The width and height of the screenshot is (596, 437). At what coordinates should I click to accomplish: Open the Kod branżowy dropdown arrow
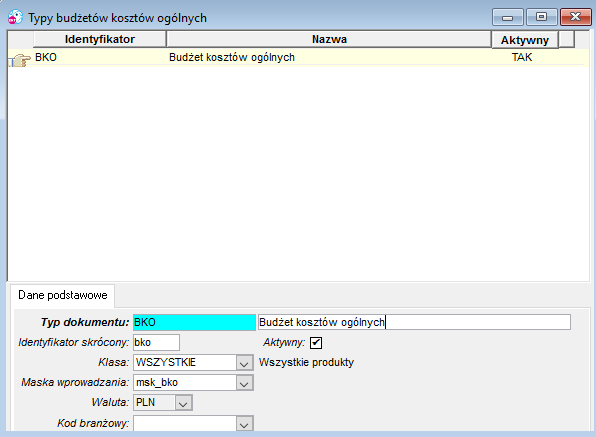click(x=244, y=423)
